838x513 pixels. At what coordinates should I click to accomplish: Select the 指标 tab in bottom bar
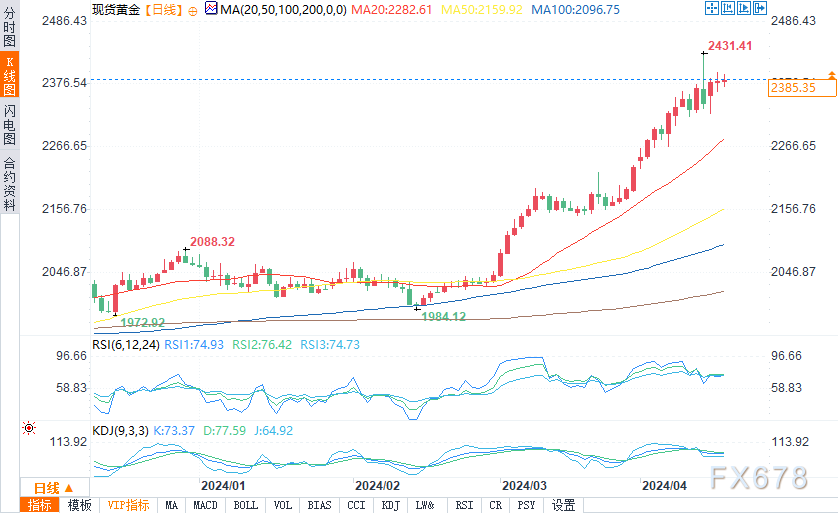40,505
